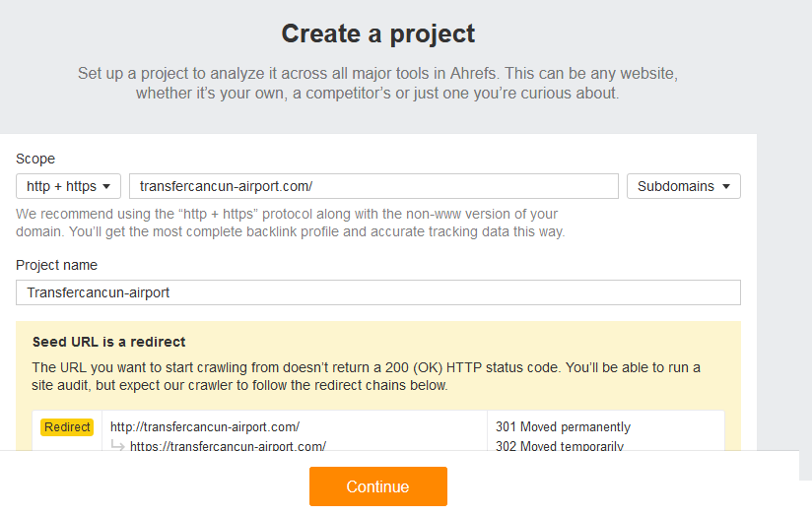Click the "Create a project" heading
Image resolution: width=812 pixels, height=516 pixels.
click(x=378, y=33)
